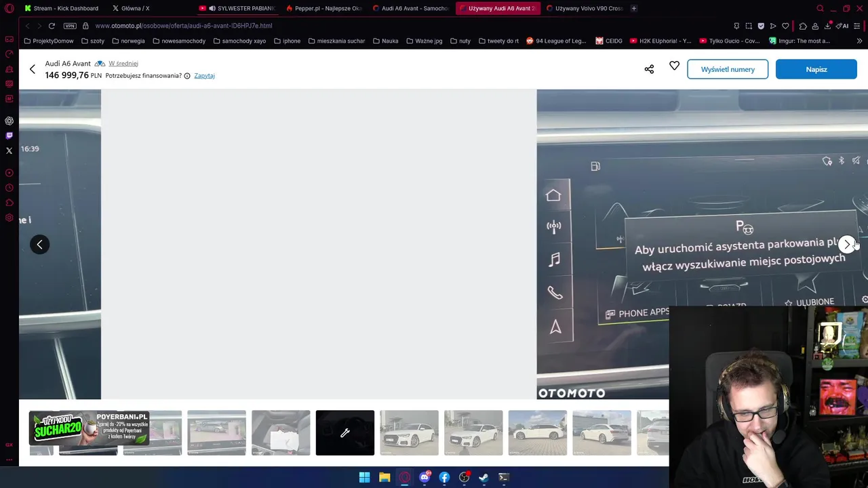Show the next gallery photo
This screenshot has width=868, height=488.
(x=846, y=244)
